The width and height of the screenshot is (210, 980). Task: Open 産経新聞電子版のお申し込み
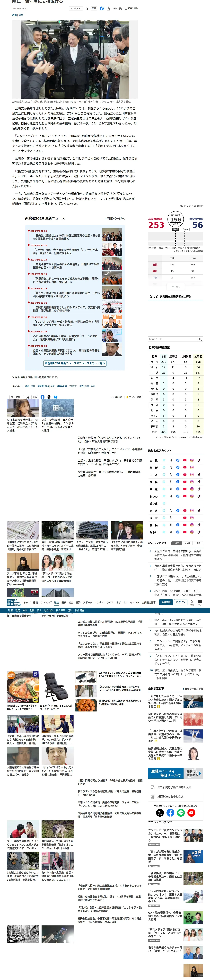(x=175, y=787)
